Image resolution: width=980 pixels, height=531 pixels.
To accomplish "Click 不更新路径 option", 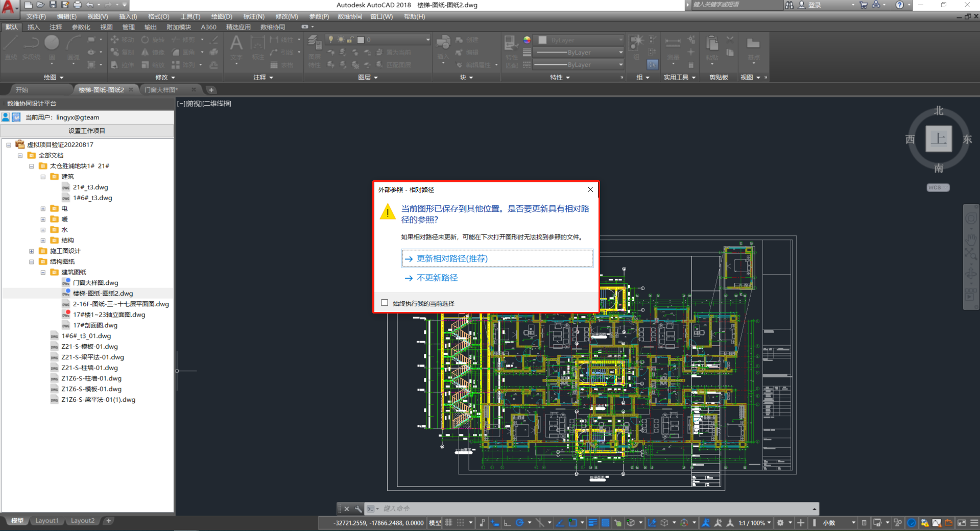I will click(437, 278).
